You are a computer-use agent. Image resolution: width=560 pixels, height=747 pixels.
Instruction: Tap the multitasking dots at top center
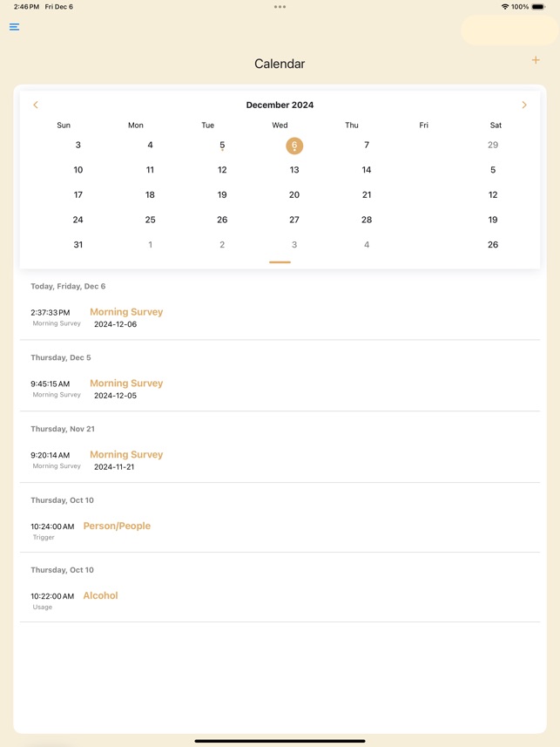[x=280, y=7]
